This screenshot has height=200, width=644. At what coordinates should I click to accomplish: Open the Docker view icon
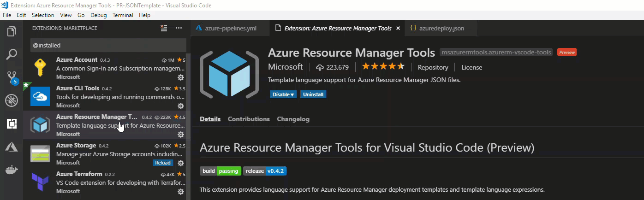(12, 169)
